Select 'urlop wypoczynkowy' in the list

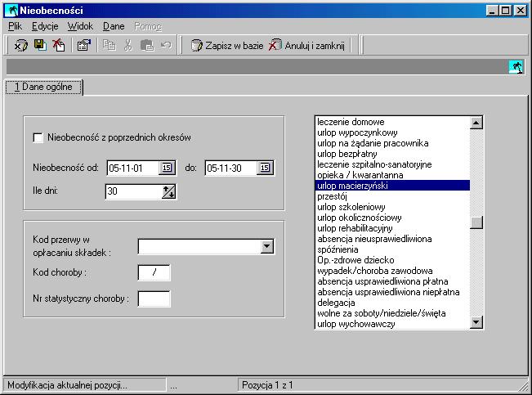[x=392, y=132]
